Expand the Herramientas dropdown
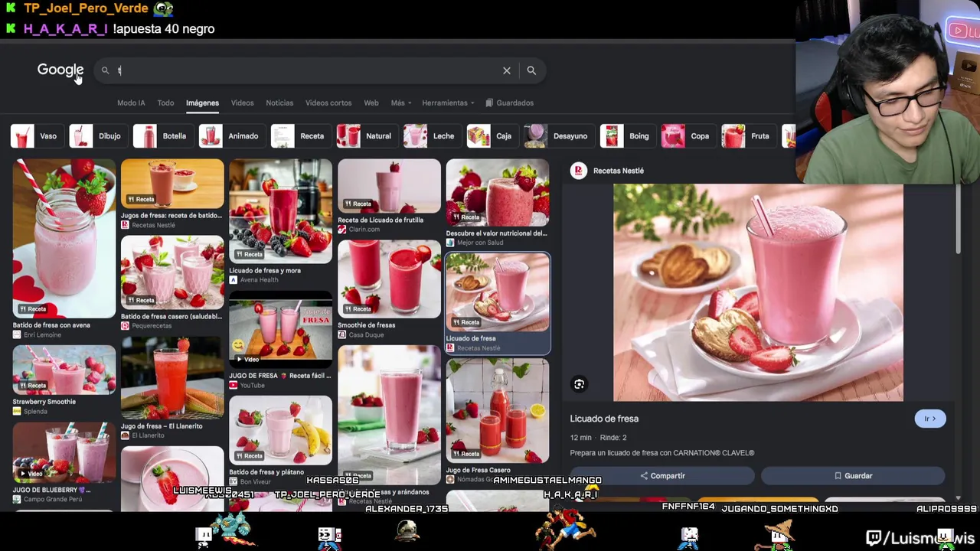Image resolution: width=980 pixels, height=551 pixels. 448,103
